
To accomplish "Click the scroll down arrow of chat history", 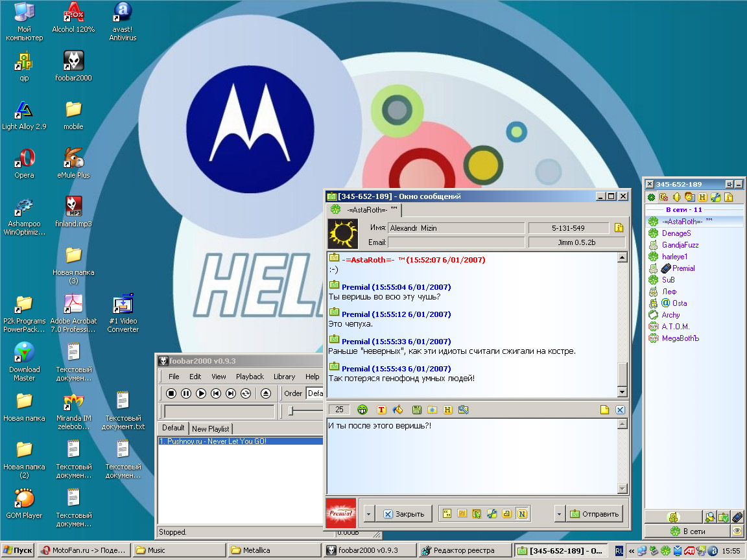I will click(622, 392).
